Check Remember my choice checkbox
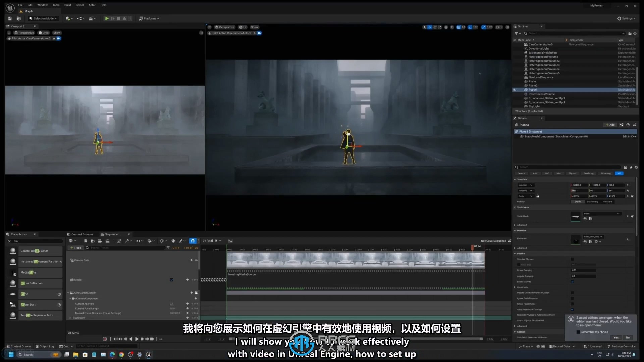Viewport: 644px width, 362px height. tap(578, 332)
